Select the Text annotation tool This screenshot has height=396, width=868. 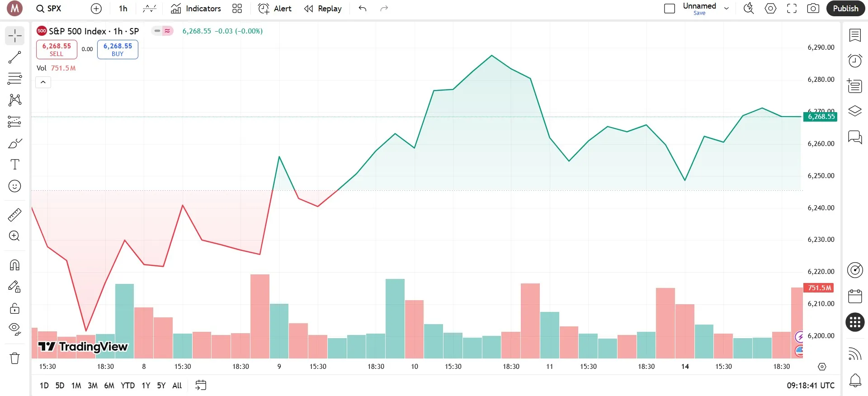tap(14, 165)
